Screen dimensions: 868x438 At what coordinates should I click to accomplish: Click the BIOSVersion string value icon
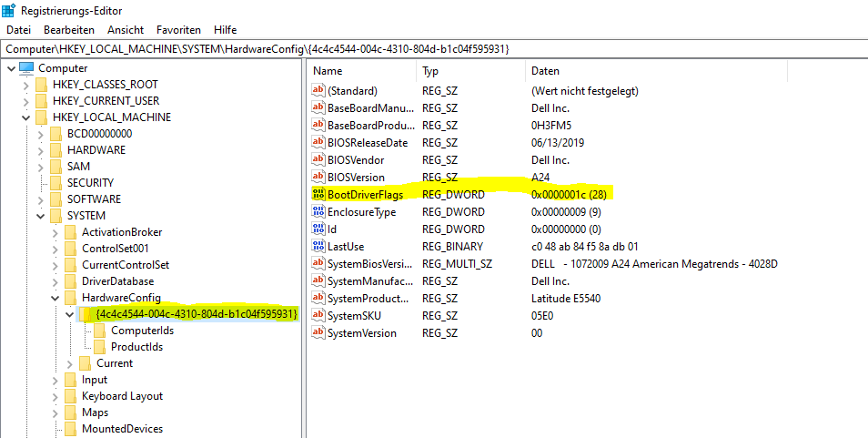coord(318,177)
